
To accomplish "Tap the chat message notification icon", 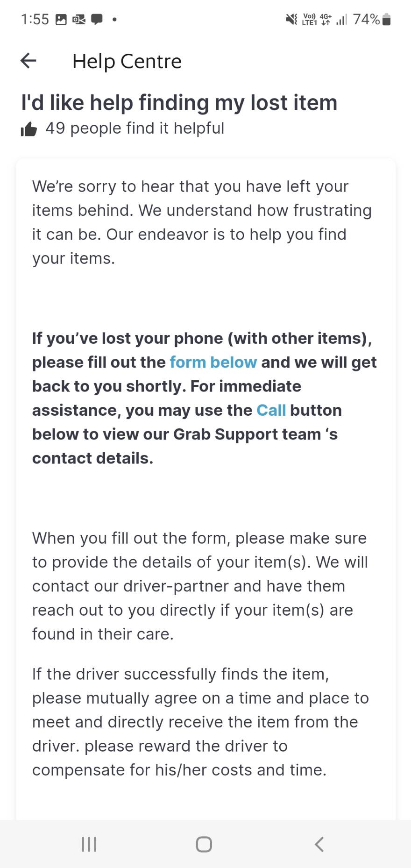I will coord(97,20).
